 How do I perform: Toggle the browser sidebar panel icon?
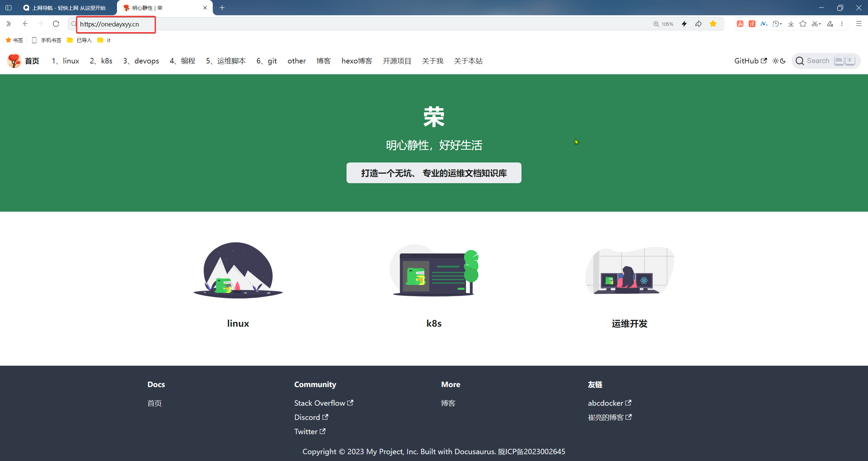pos(8,8)
